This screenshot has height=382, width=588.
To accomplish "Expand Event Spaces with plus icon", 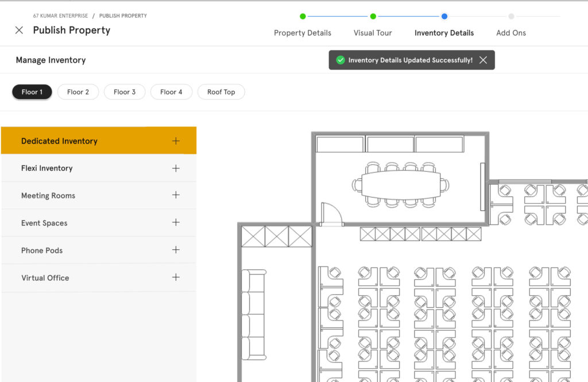I will [176, 223].
